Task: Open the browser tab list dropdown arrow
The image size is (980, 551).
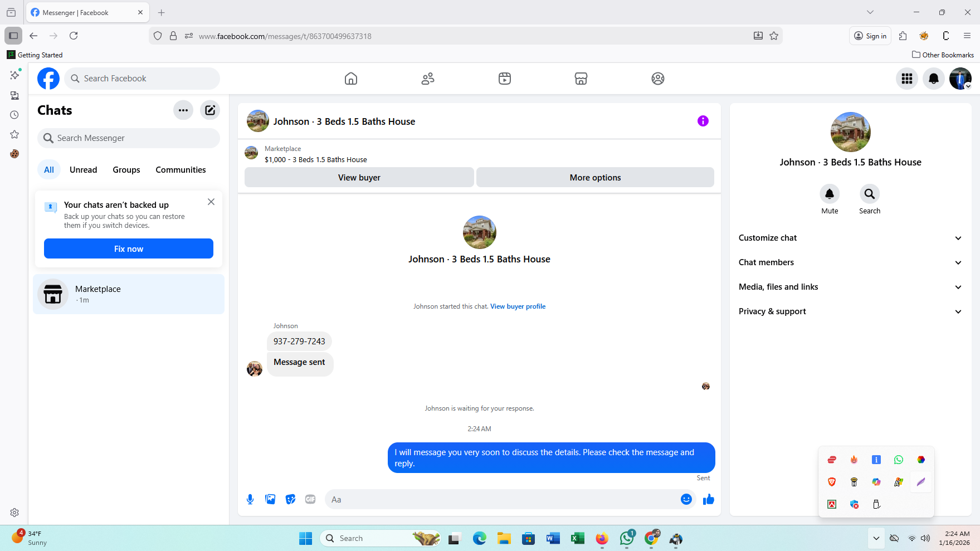Action: click(x=870, y=12)
